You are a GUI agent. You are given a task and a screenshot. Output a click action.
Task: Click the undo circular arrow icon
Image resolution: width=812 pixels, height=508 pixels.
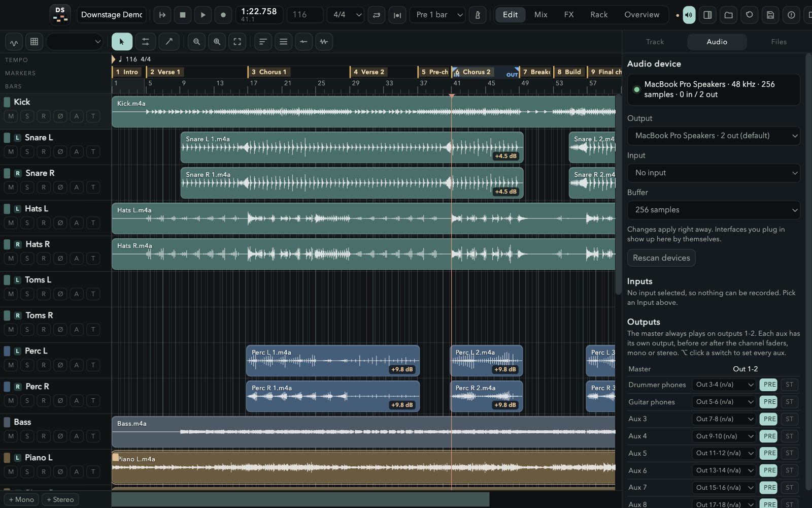(x=749, y=15)
